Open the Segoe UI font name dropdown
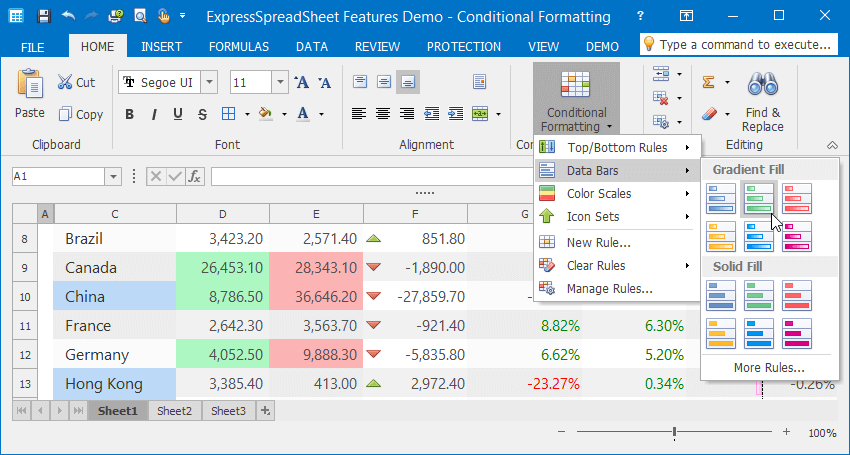 [x=207, y=83]
